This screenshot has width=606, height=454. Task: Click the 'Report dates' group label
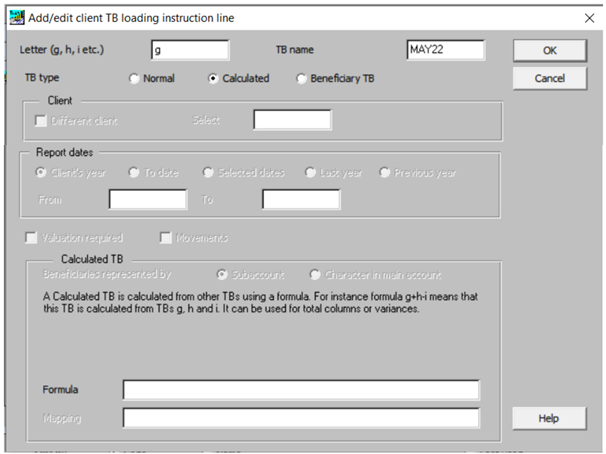65,152
